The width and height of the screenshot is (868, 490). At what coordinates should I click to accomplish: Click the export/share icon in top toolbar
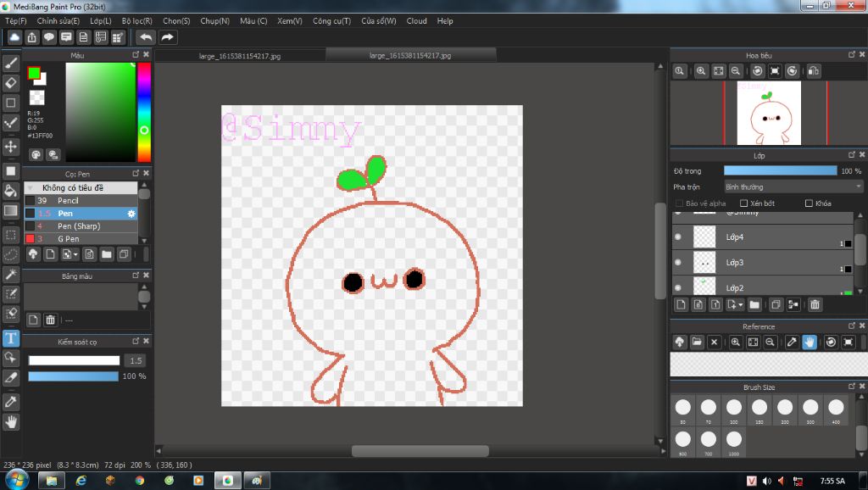[x=31, y=37]
